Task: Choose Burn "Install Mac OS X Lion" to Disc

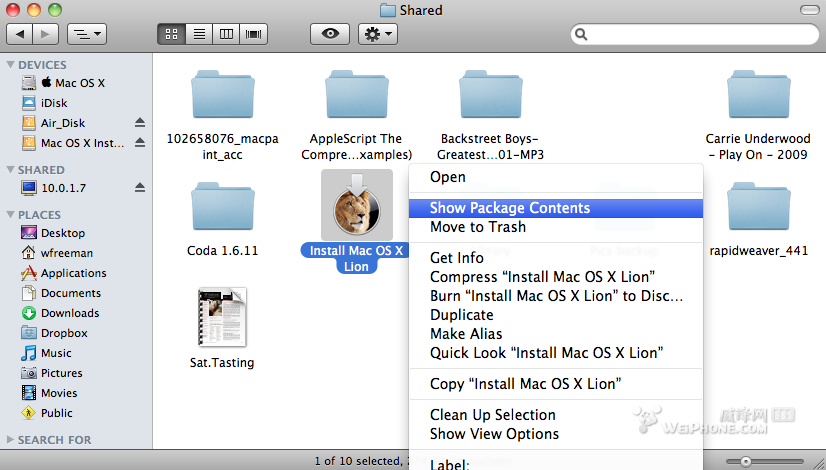Action: (x=556, y=296)
